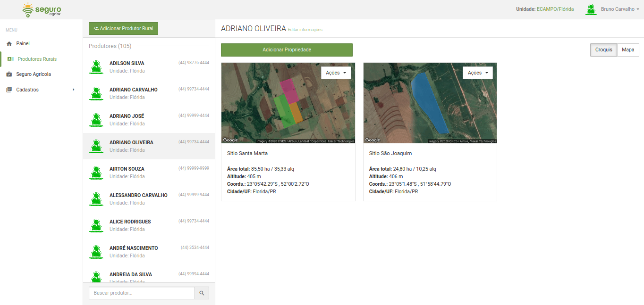Click the Produtores Rurais sidebar icon
This screenshot has width=644, height=305.
(x=10, y=59)
